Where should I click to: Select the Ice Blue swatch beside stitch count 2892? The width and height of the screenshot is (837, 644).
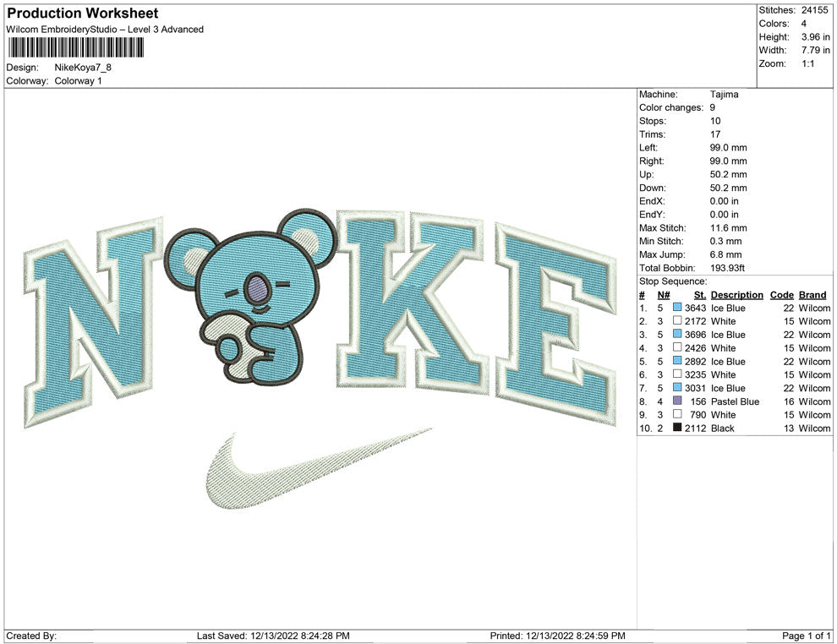(677, 361)
